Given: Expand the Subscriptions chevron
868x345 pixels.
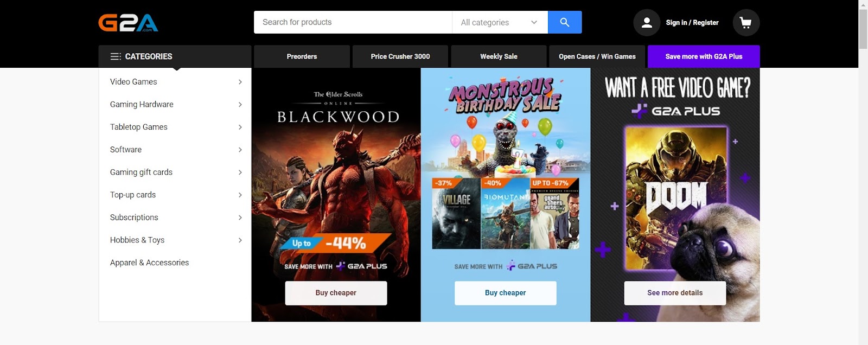Looking at the screenshot, I should point(240,218).
